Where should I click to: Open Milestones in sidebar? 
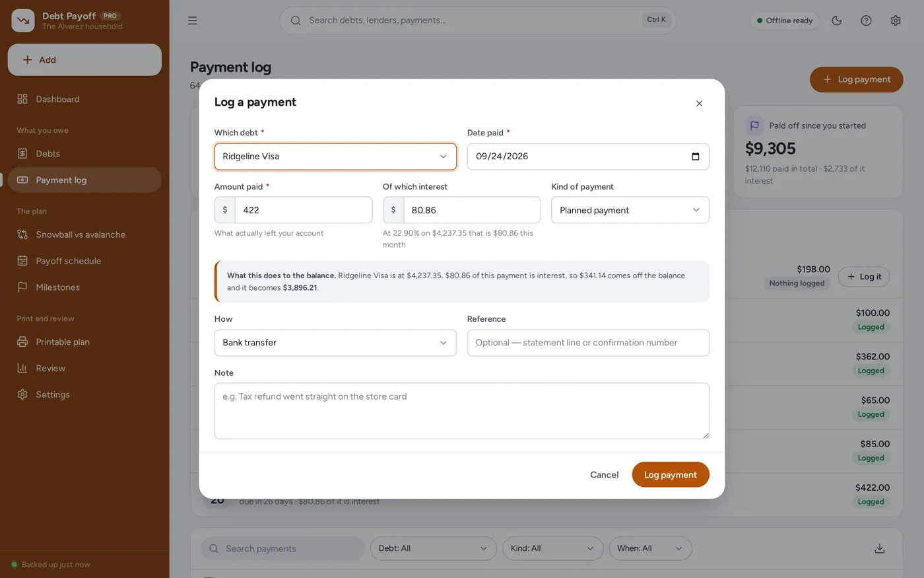pos(84,287)
